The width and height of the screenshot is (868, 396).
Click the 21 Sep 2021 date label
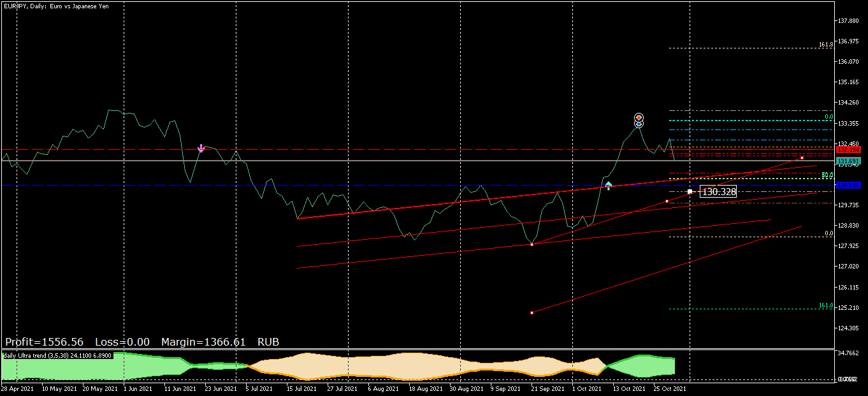548,388
